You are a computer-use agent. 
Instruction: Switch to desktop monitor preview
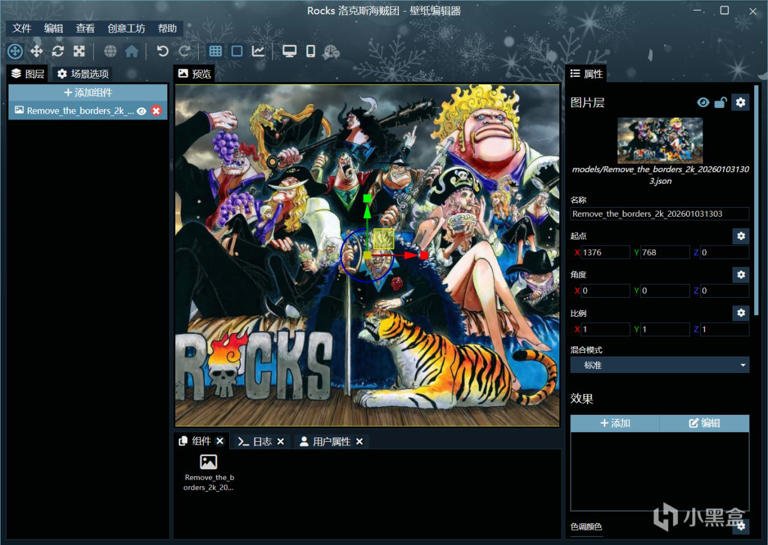289,51
